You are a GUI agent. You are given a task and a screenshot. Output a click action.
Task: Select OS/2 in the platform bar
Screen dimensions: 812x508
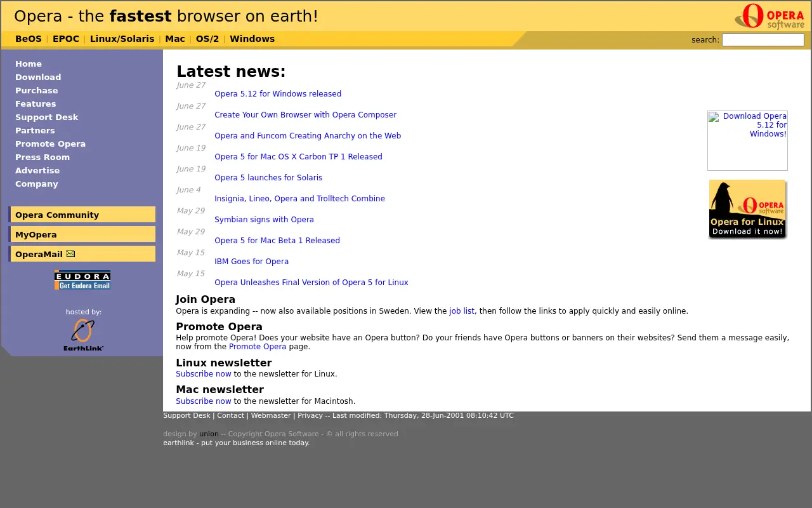(x=207, y=39)
